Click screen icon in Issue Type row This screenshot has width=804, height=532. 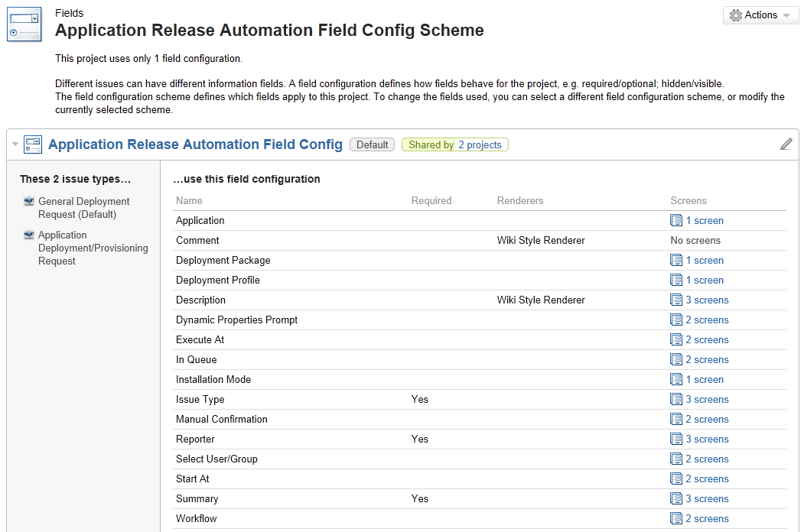[675, 399]
